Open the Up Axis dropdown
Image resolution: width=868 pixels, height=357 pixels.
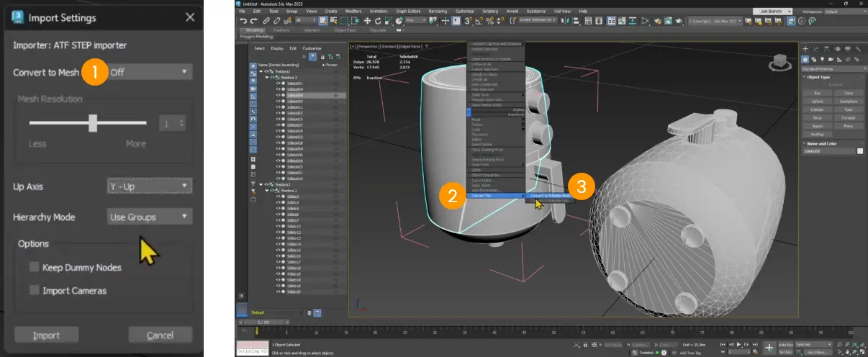[150, 186]
